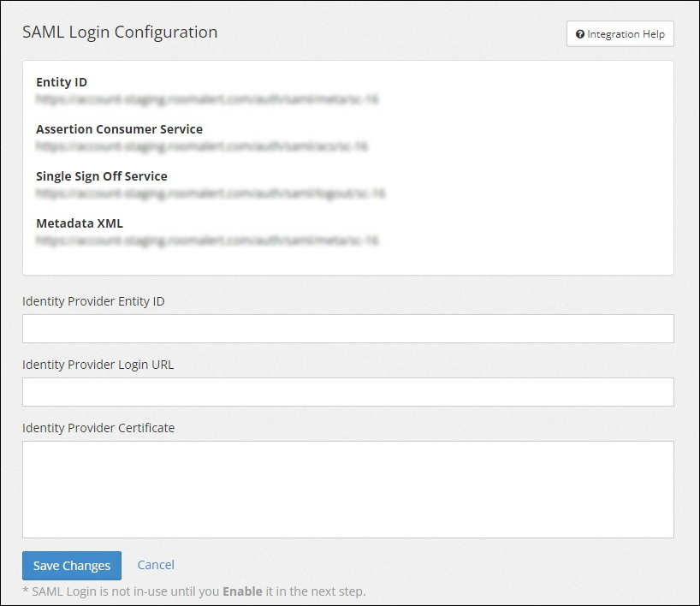The image size is (700, 606).
Task: Click the Identity Provider Certificate label
Action: click(98, 428)
